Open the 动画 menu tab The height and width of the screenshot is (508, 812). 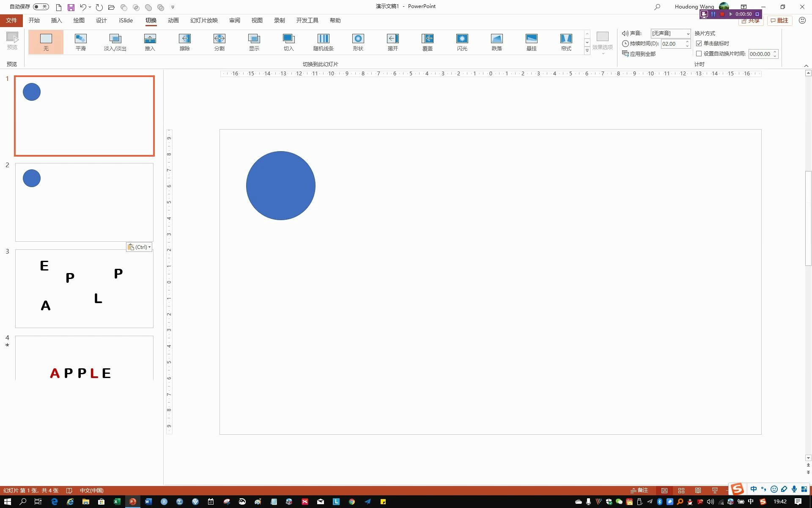pyautogui.click(x=173, y=20)
